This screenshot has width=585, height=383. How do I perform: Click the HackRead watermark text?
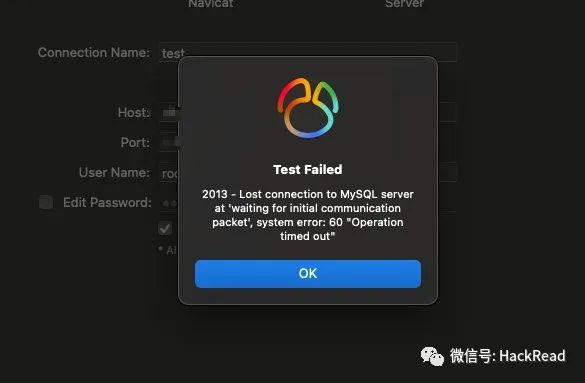pyautogui.click(x=532, y=356)
